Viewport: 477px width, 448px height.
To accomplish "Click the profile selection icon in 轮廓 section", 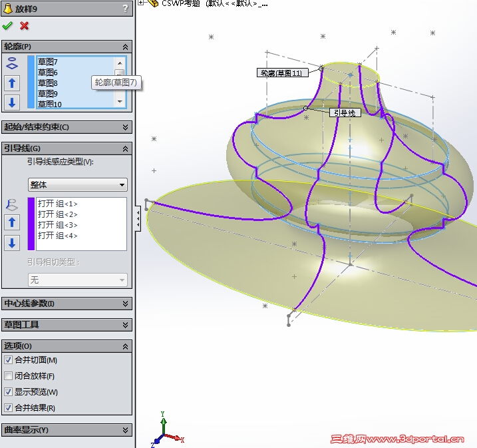I will click(12, 63).
